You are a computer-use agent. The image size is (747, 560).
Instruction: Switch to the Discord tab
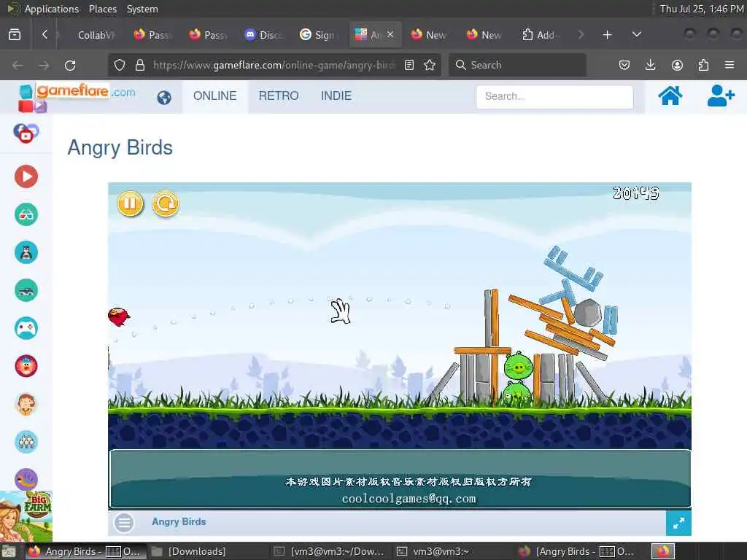(264, 35)
